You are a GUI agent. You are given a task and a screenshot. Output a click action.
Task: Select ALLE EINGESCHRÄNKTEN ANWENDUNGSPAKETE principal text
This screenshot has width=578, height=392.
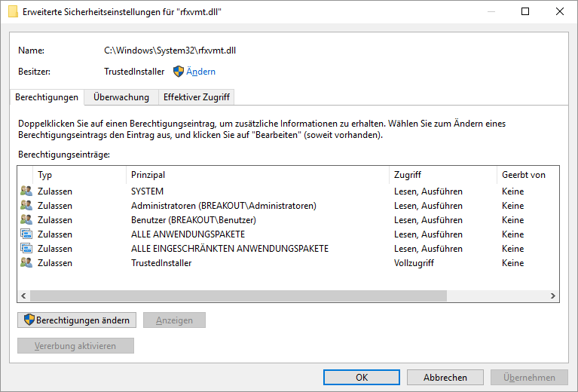pos(230,249)
